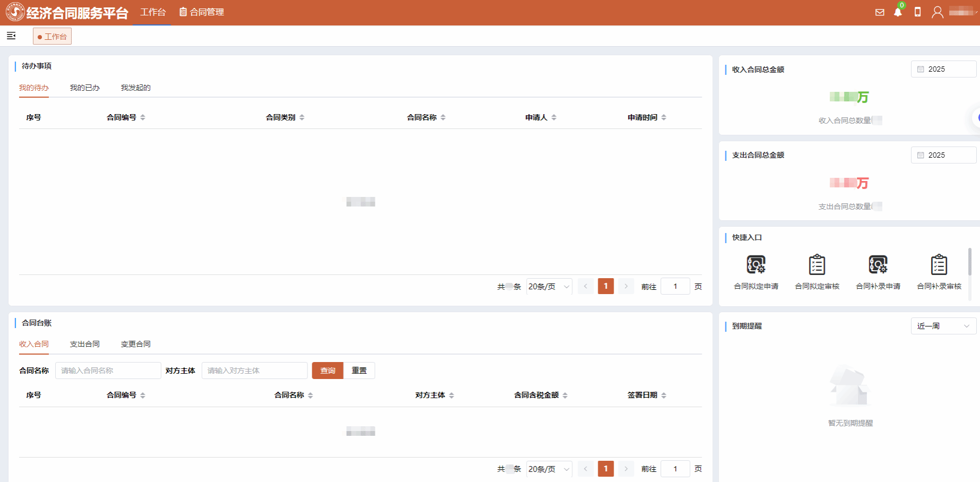980x482 pixels.
Task: Click the 合同名称 input field
Action: [x=108, y=371]
